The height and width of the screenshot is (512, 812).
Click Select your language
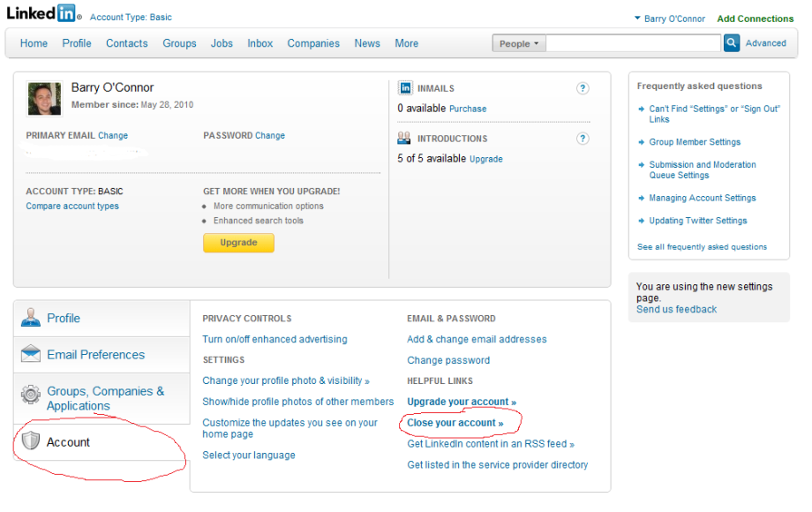(x=249, y=455)
